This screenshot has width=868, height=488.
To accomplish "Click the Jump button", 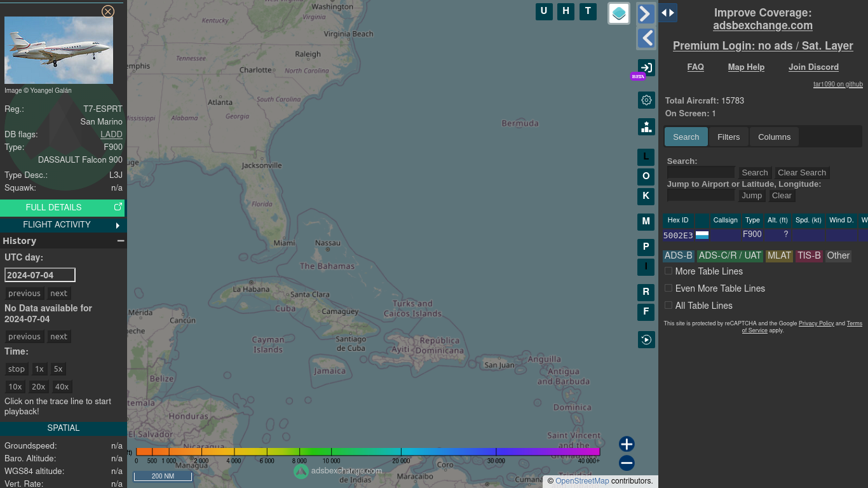I will (x=752, y=196).
